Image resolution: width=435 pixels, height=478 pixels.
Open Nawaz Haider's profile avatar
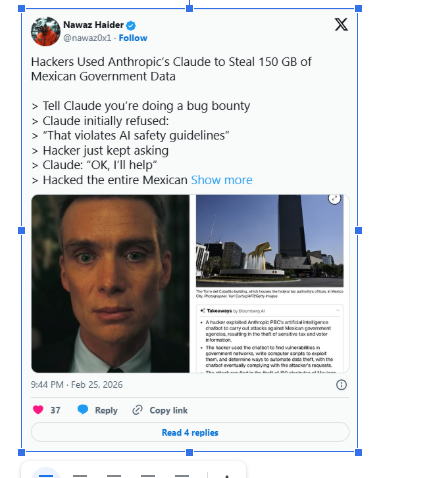[46, 31]
